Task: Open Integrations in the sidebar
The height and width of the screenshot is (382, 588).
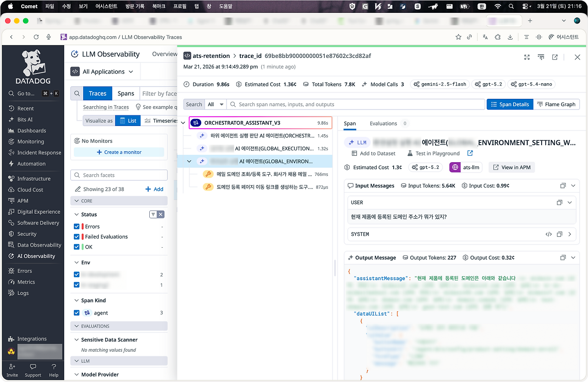Action: click(x=32, y=339)
